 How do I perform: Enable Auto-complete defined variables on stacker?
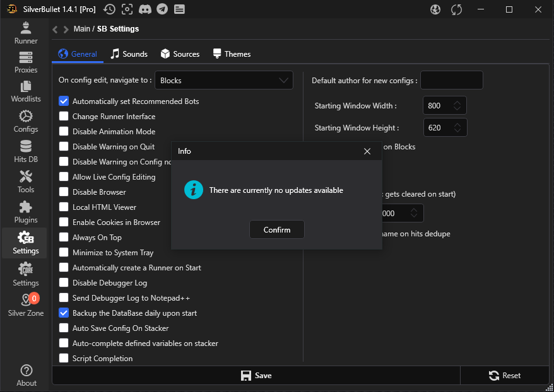pyautogui.click(x=64, y=343)
